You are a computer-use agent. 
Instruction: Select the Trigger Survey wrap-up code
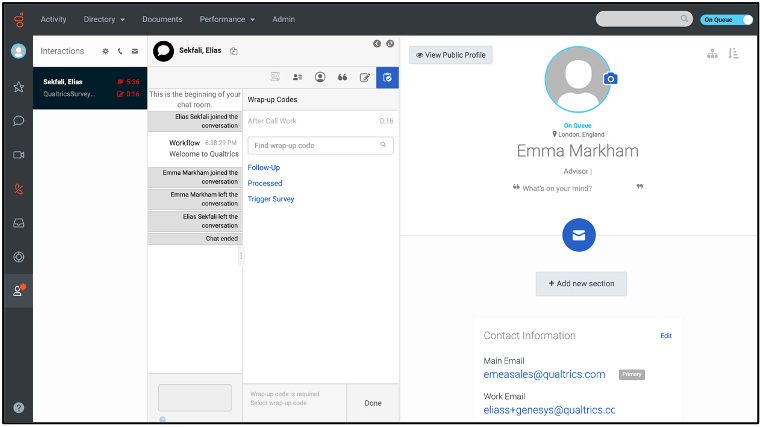tap(271, 199)
